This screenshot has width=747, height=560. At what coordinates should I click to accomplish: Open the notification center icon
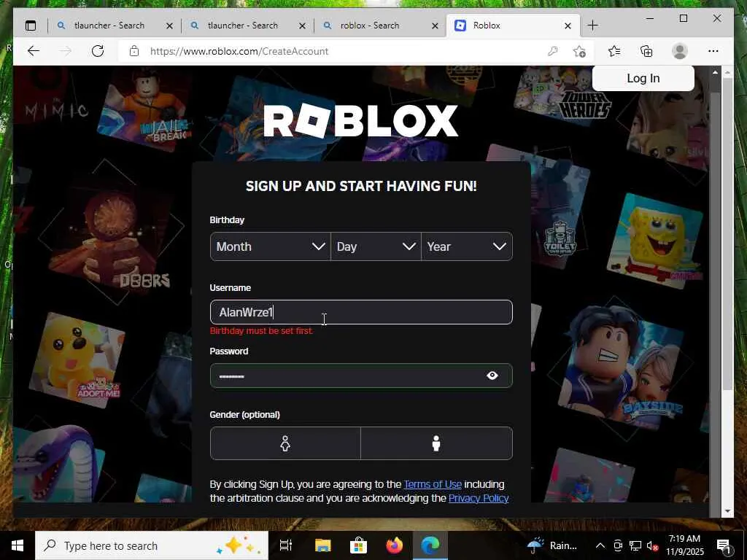724,545
